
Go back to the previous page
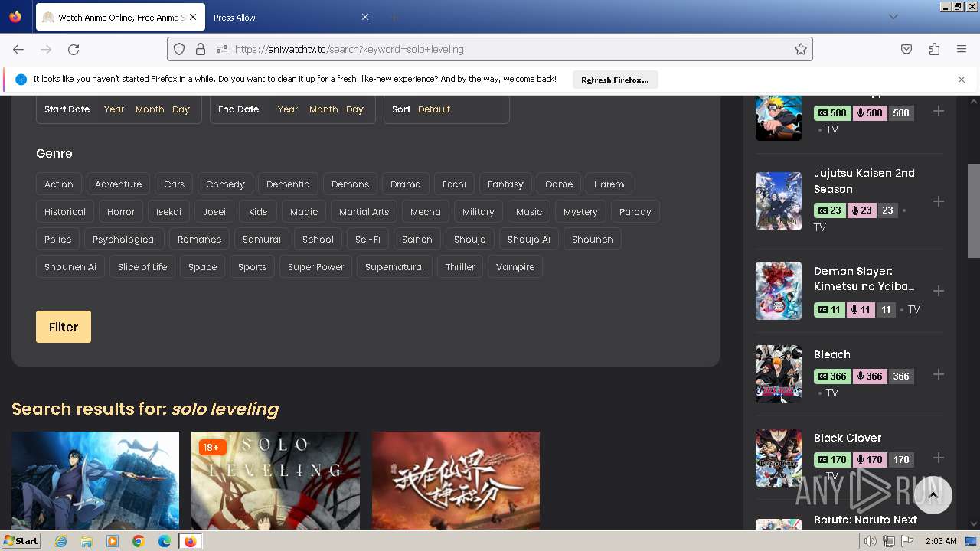point(18,49)
